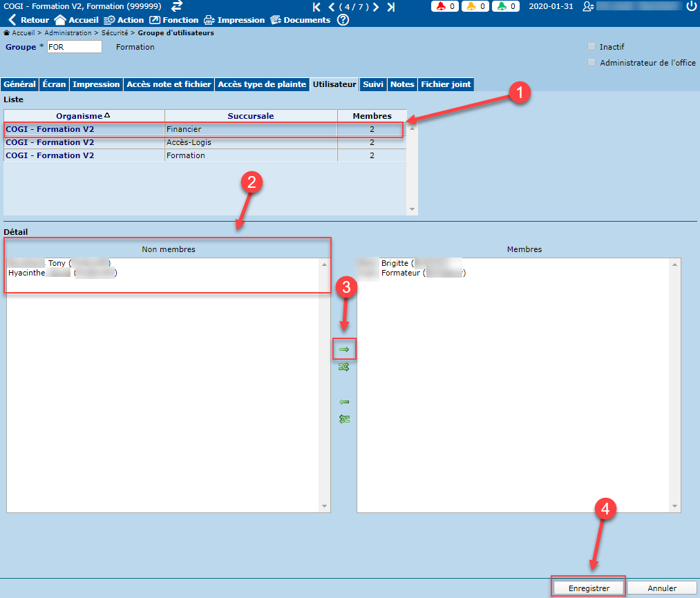Sort the list by Organisme column
700x598 pixels.
pos(83,116)
